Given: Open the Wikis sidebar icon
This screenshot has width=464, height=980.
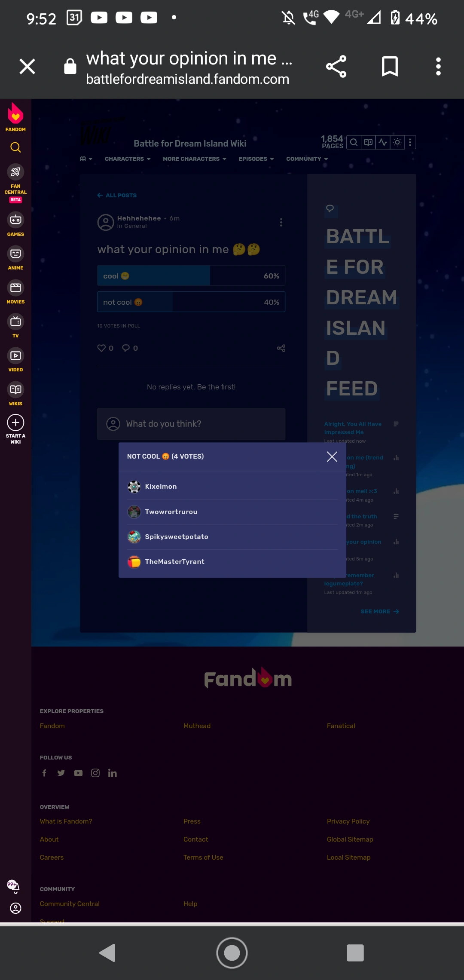Looking at the screenshot, I should [x=15, y=389].
